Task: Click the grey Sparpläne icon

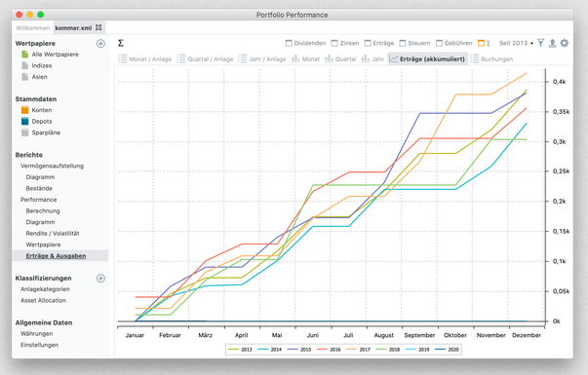Action: tap(24, 132)
